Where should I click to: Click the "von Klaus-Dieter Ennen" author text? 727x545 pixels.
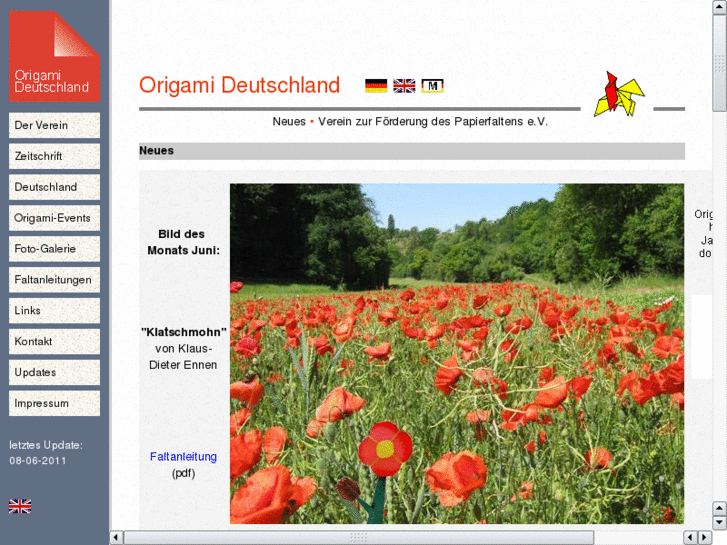tap(183, 357)
